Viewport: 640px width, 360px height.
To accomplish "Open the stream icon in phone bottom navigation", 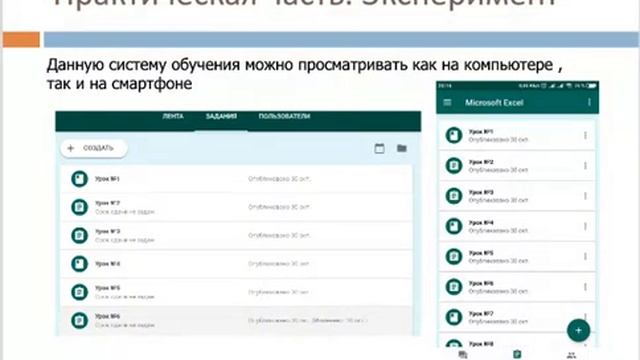I will click(463, 355).
